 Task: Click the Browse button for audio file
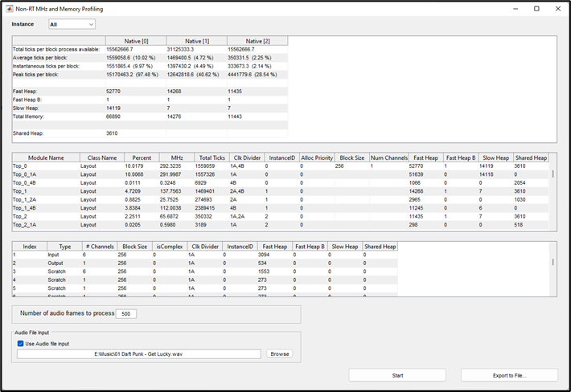click(x=279, y=353)
